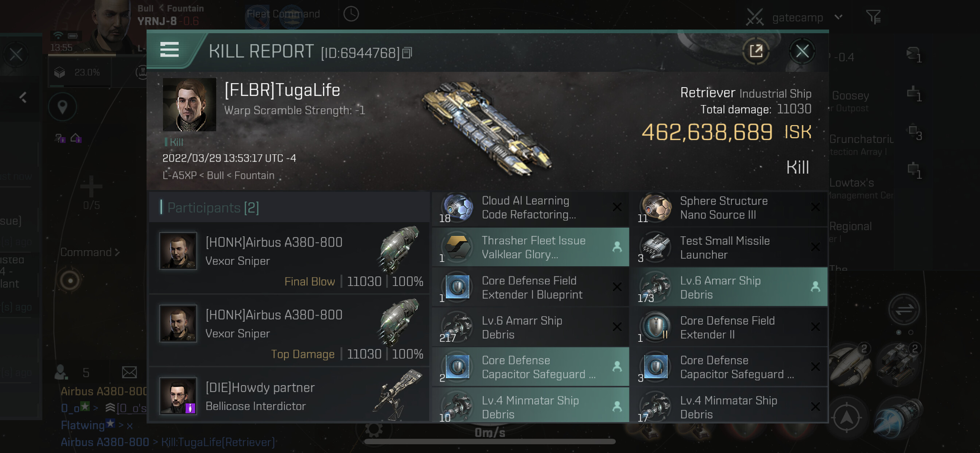Open the clock icon near Fleet Command
This screenshot has width=980, height=453.
point(351,14)
